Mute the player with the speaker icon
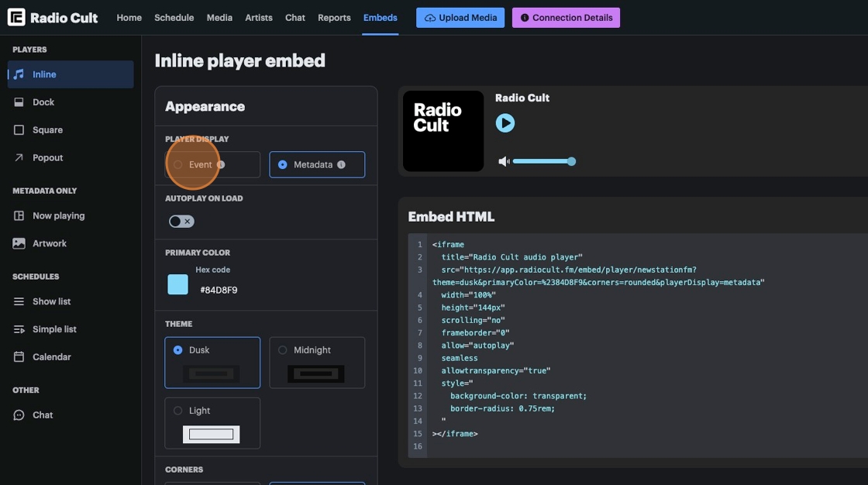 (504, 161)
